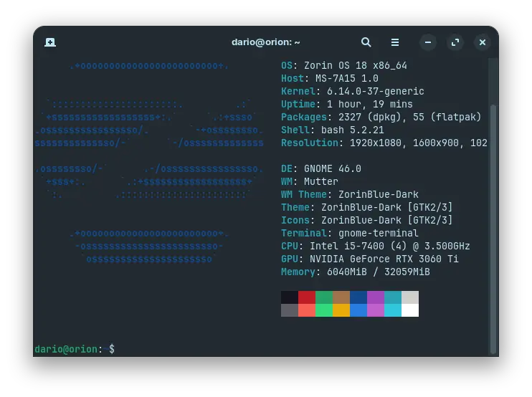
Task: Click the Kernel version line
Action: click(x=352, y=91)
